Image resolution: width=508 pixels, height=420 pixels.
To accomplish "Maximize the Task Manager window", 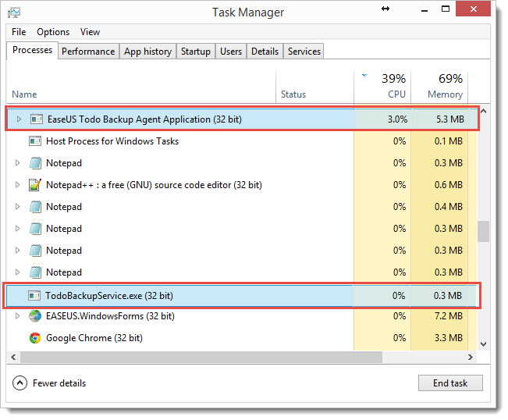I will point(446,9).
